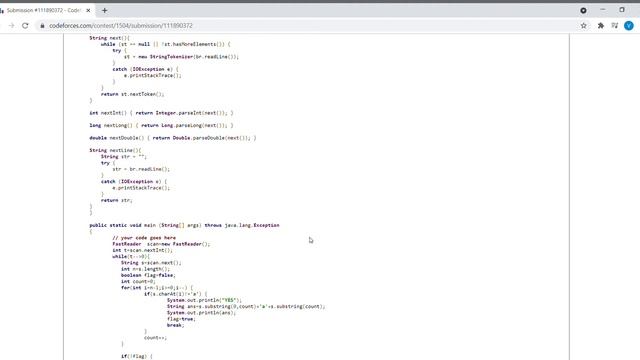The image size is (640, 360).
Task: Click the comment '// your code goes here'
Action: pyautogui.click(x=144, y=238)
